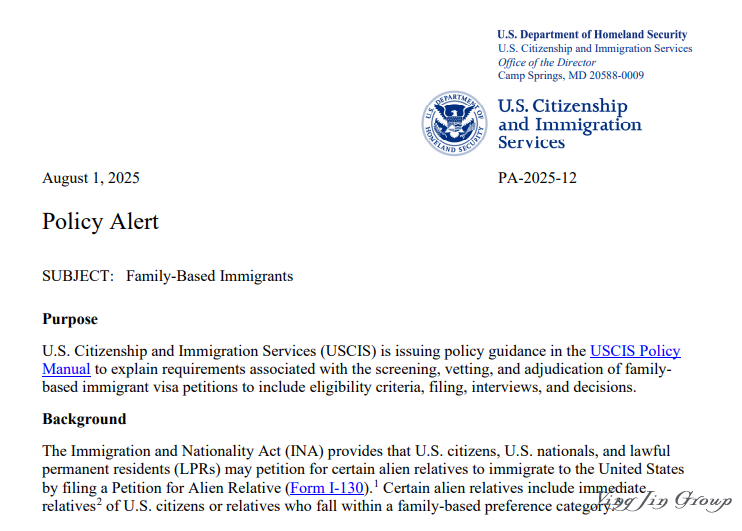Click the italic 'Office of the Director' line

point(546,62)
